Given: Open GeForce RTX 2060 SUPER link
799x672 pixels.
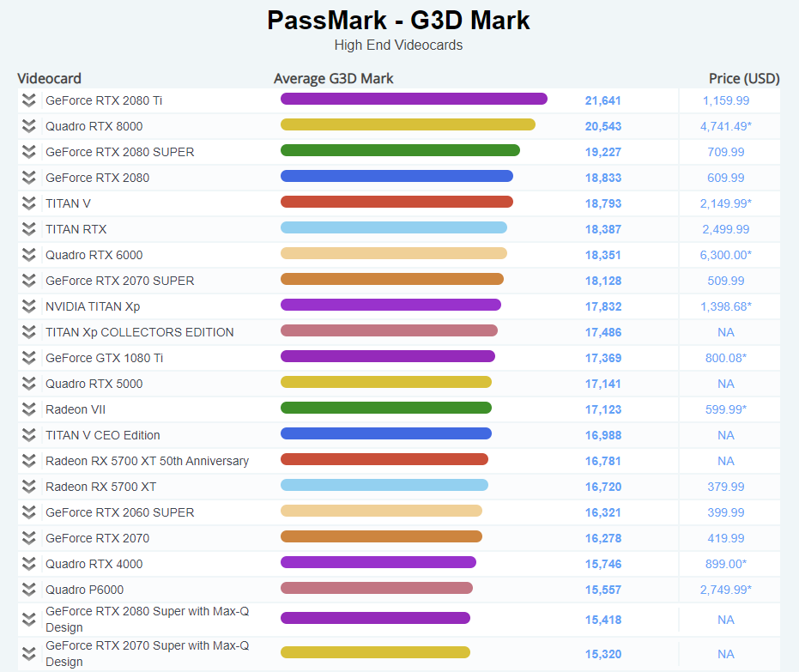Looking at the screenshot, I should point(120,512).
